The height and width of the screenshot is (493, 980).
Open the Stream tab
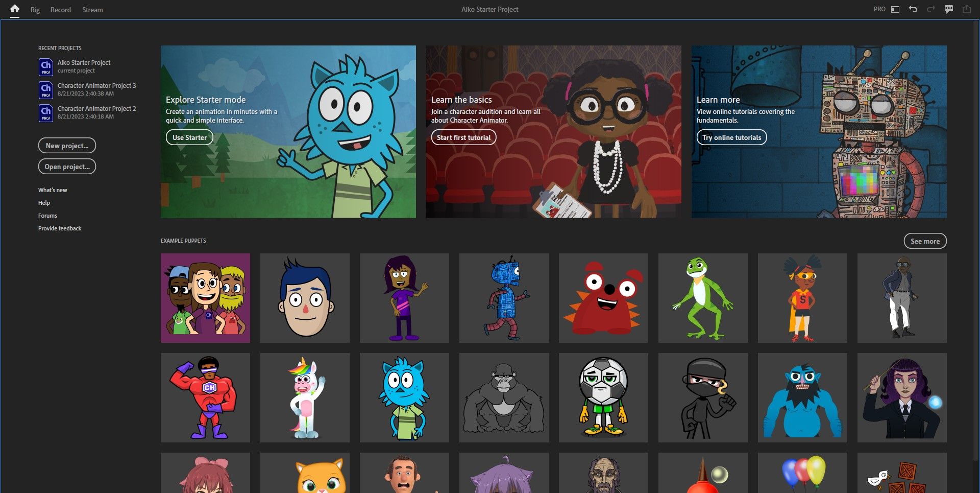(x=92, y=10)
